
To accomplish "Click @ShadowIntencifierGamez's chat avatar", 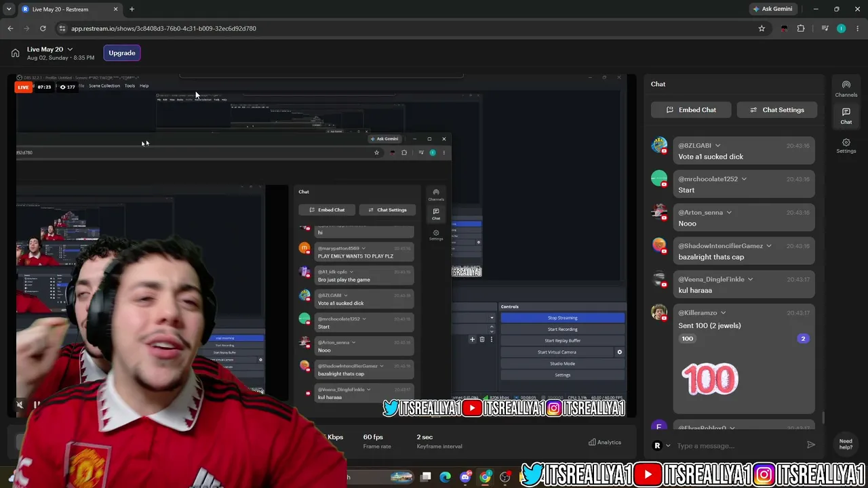I will click(659, 245).
